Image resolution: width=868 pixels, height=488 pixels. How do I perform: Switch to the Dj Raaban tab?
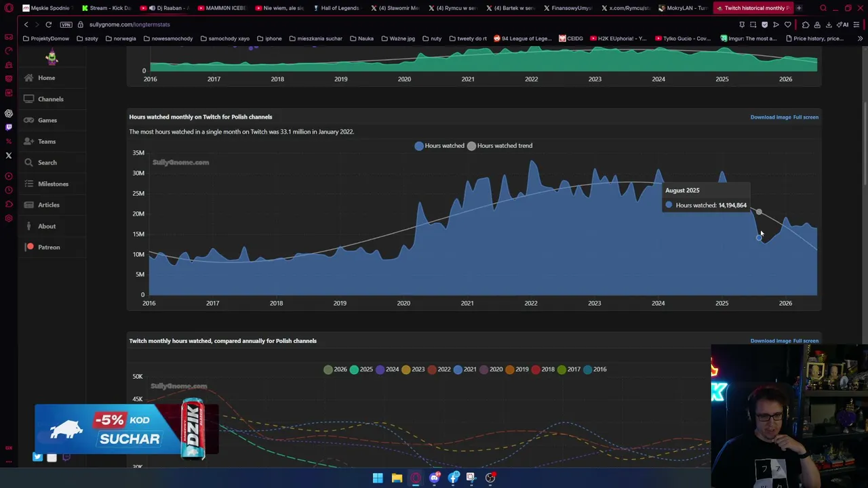coord(164,8)
